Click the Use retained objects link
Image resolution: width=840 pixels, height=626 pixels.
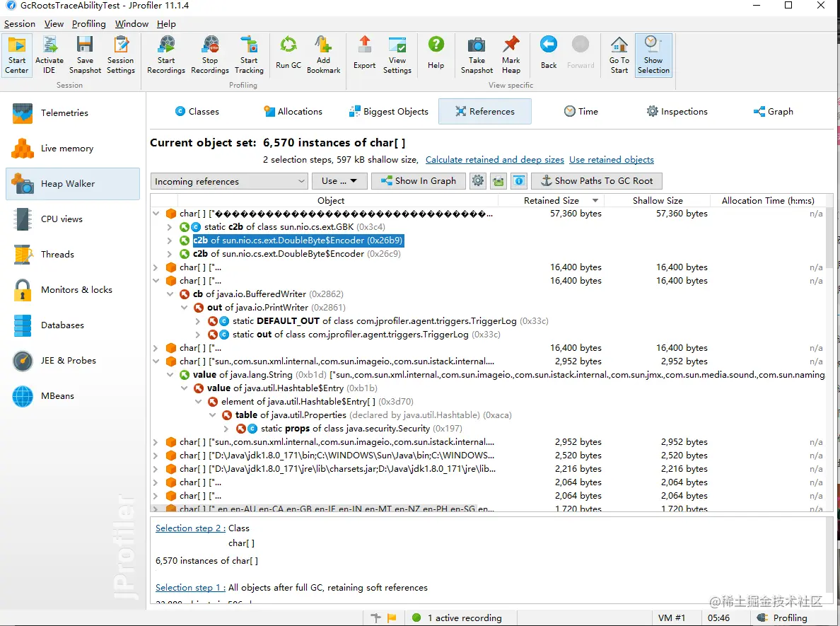(x=611, y=160)
